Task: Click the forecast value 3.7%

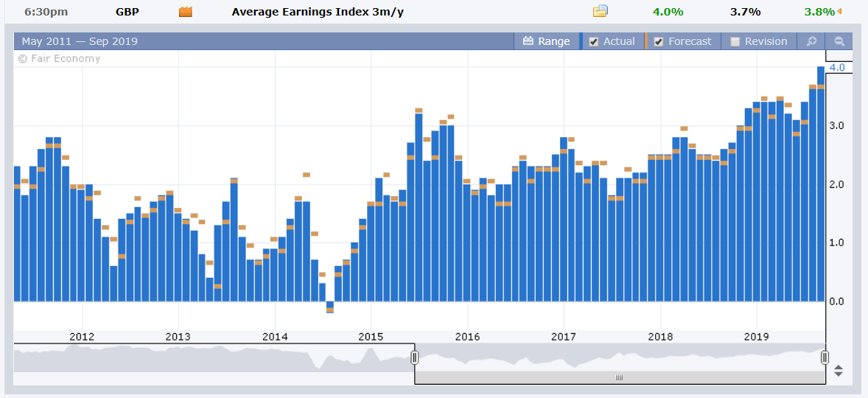Action: [745, 12]
